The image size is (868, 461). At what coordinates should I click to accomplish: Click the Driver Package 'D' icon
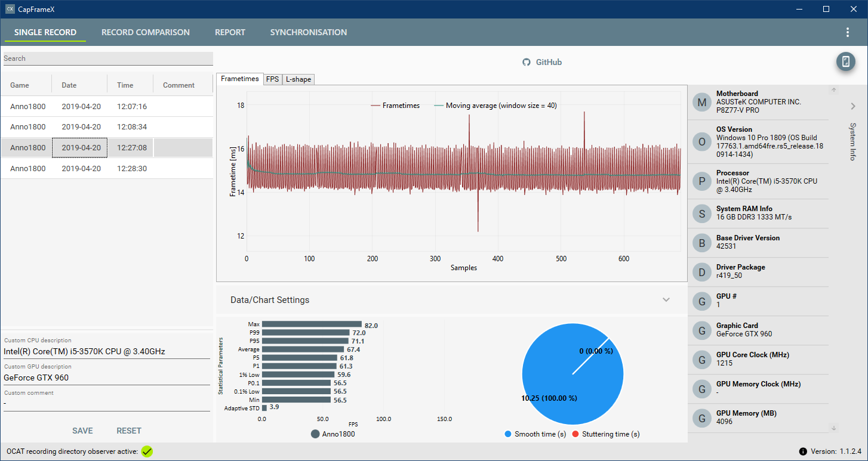pos(701,271)
